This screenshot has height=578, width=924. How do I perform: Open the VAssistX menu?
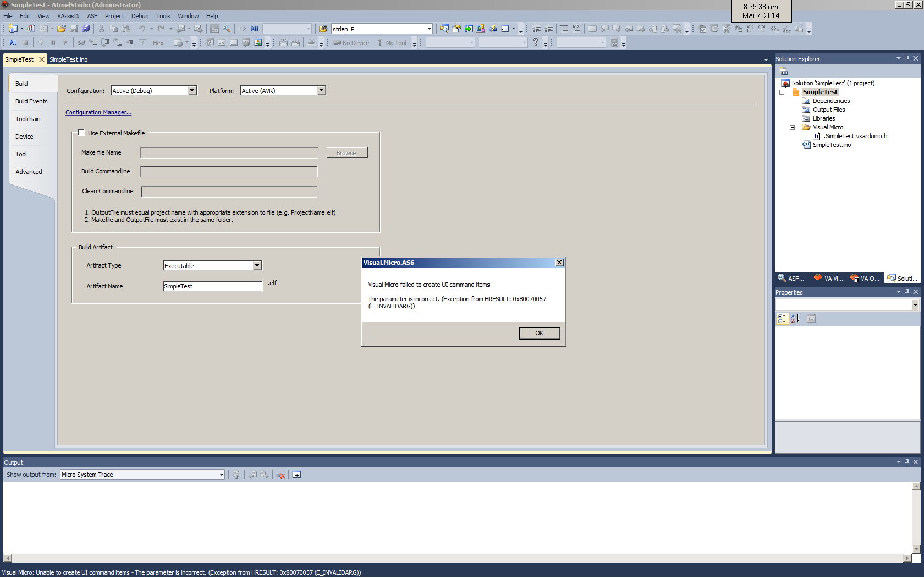pyautogui.click(x=68, y=16)
